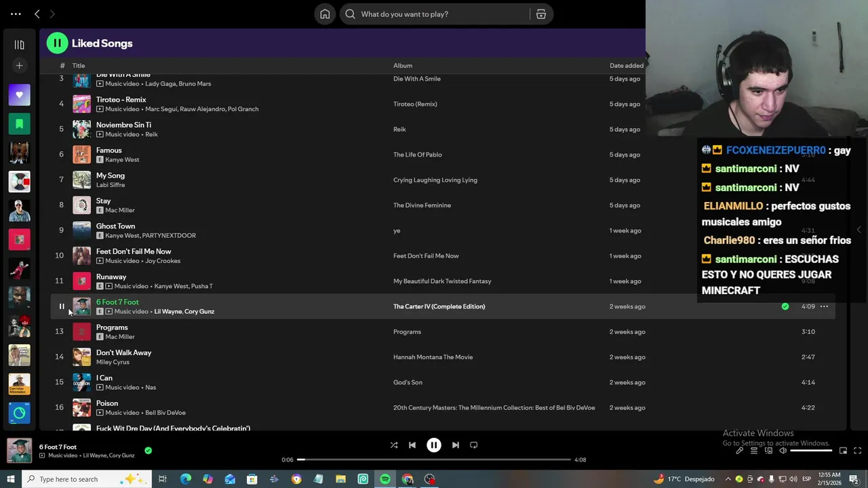Click Windows taskbar search box
The height and width of the screenshot is (488, 868).
pyautogui.click(x=86, y=479)
